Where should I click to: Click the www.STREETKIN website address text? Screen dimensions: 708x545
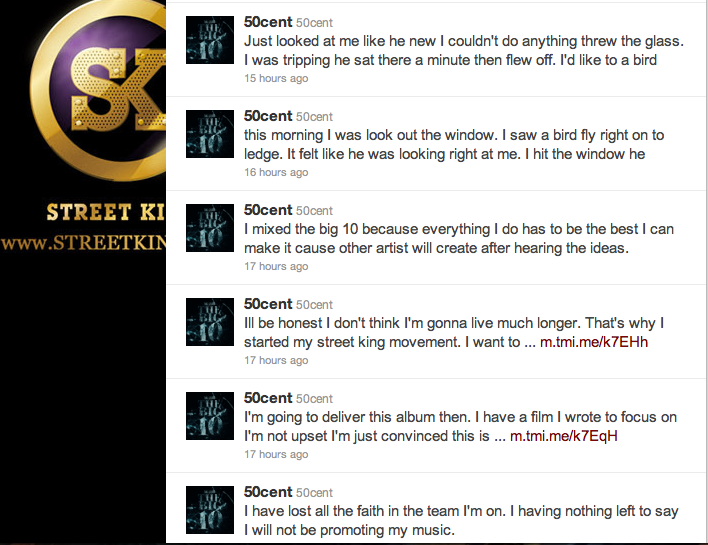click(83, 243)
